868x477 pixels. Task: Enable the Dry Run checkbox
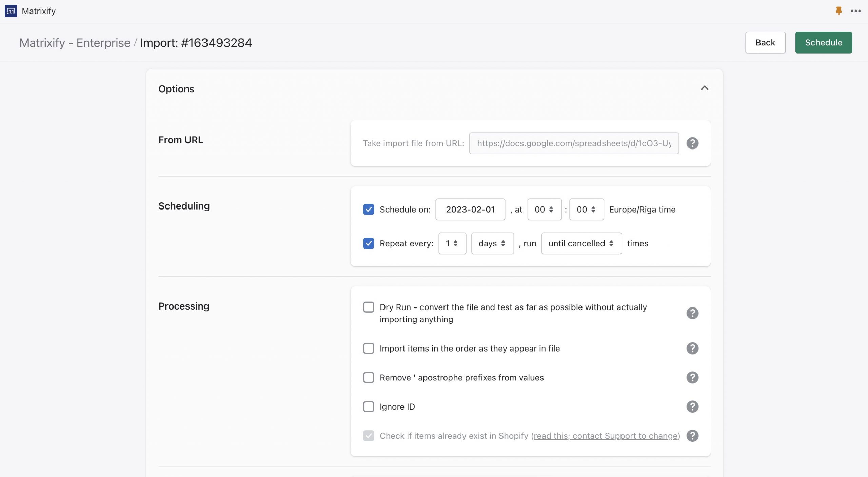pyautogui.click(x=369, y=307)
